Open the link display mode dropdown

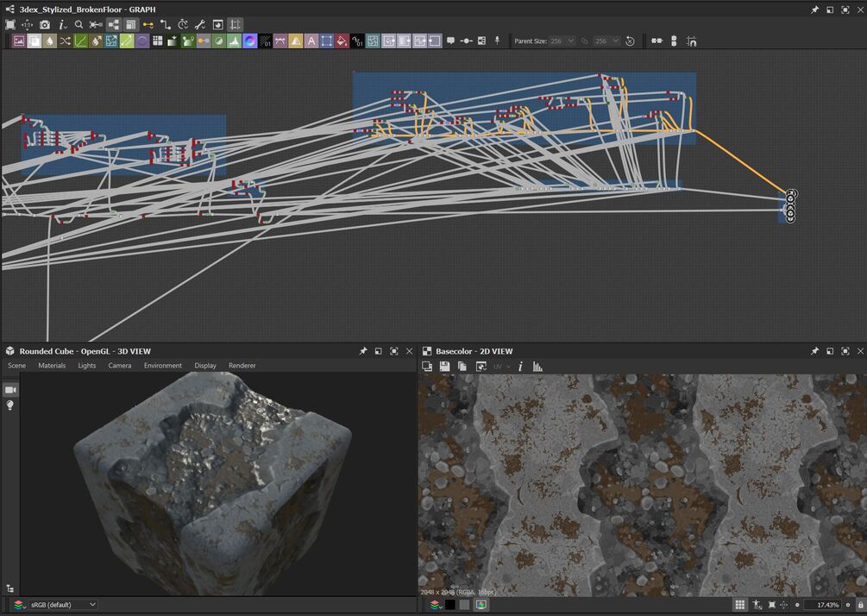[x=148, y=25]
